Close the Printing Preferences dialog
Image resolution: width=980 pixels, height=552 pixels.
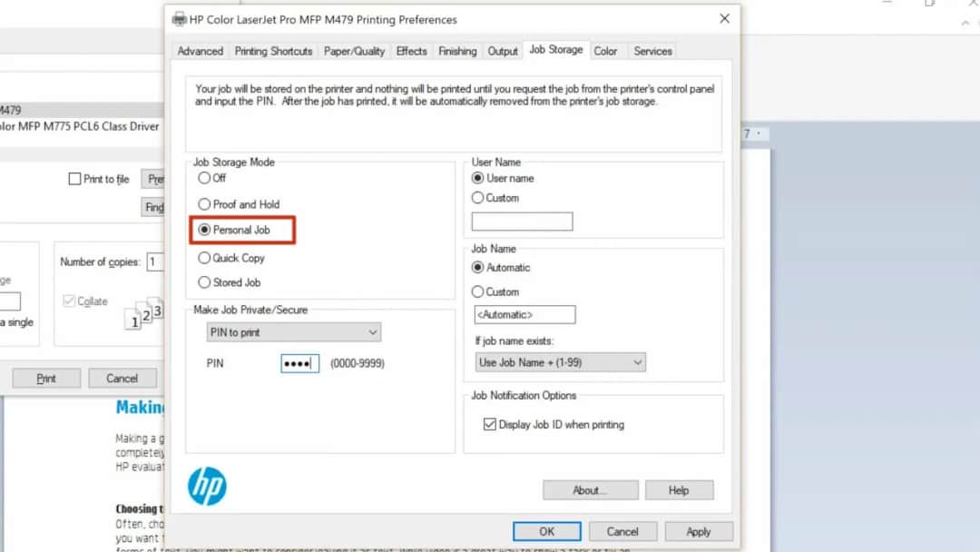coord(724,19)
